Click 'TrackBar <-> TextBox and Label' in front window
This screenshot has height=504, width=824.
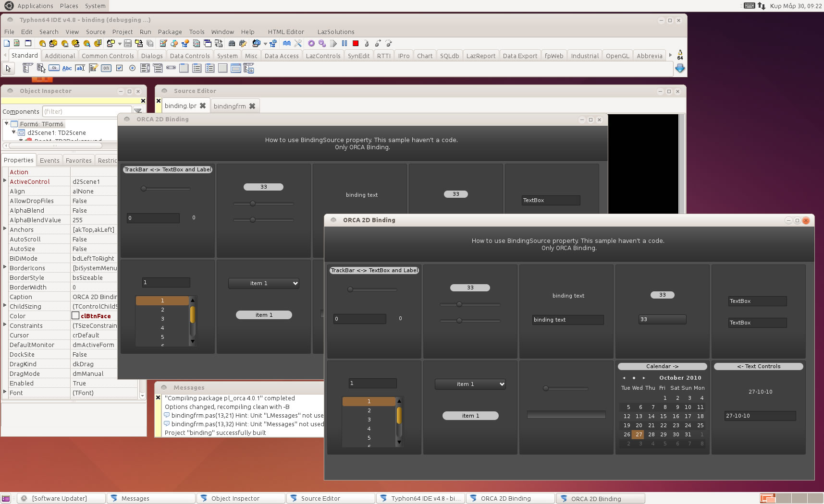pyautogui.click(x=374, y=270)
